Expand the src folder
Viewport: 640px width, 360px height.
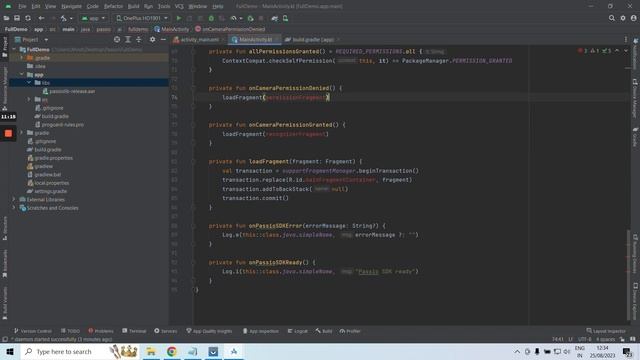coord(29,100)
